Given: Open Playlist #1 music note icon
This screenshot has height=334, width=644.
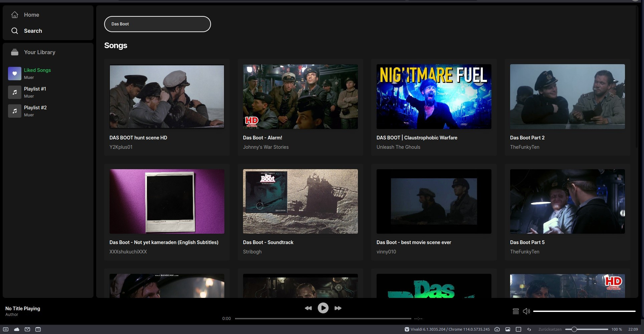Looking at the screenshot, I should click(x=15, y=92).
